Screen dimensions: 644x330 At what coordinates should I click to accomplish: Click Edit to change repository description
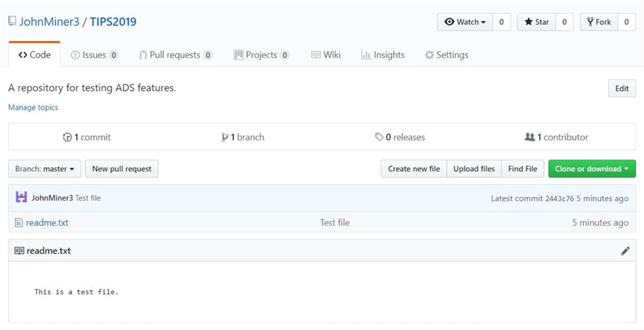click(622, 88)
